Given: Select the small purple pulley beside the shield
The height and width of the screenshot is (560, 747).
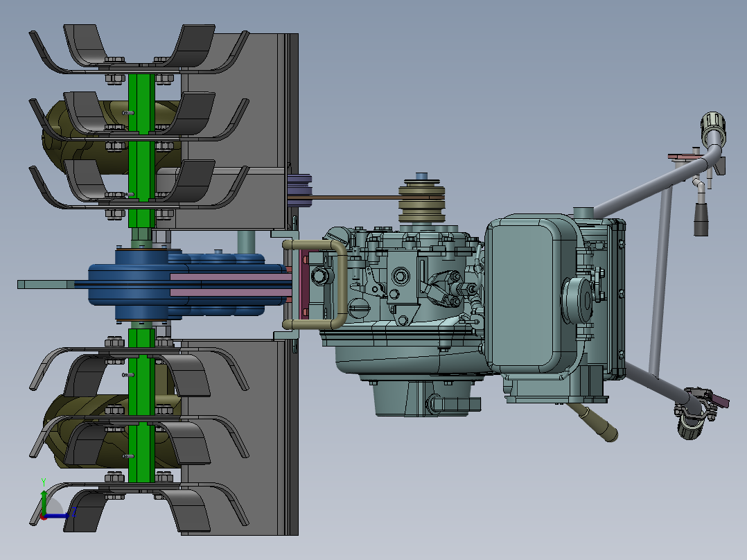Looking at the screenshot, I should tap(300, 190).
